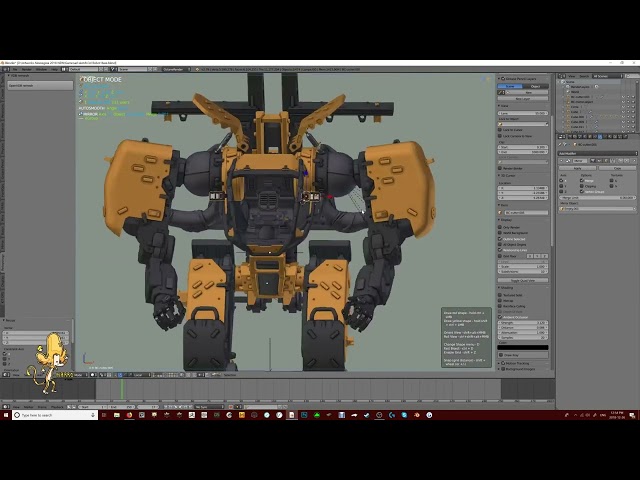The height and width of the screenshot is (480, 640).
Task: Open the File menu
Action: click(x=15, y=69)
